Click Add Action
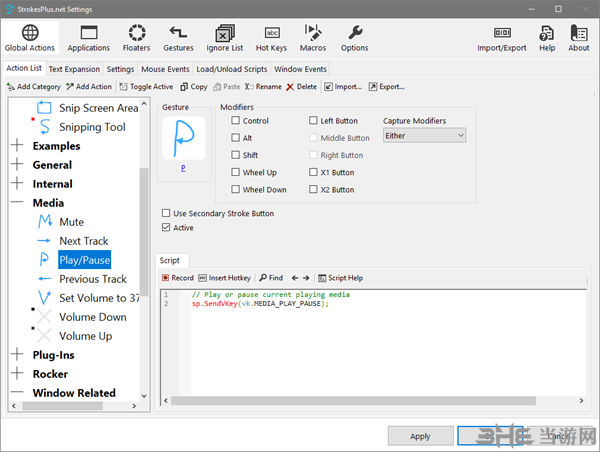 89,87
